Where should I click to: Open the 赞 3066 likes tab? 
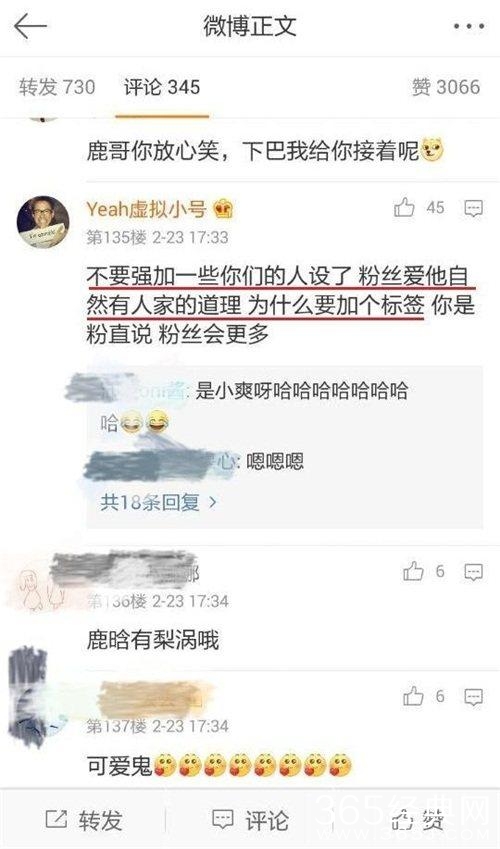446,87
